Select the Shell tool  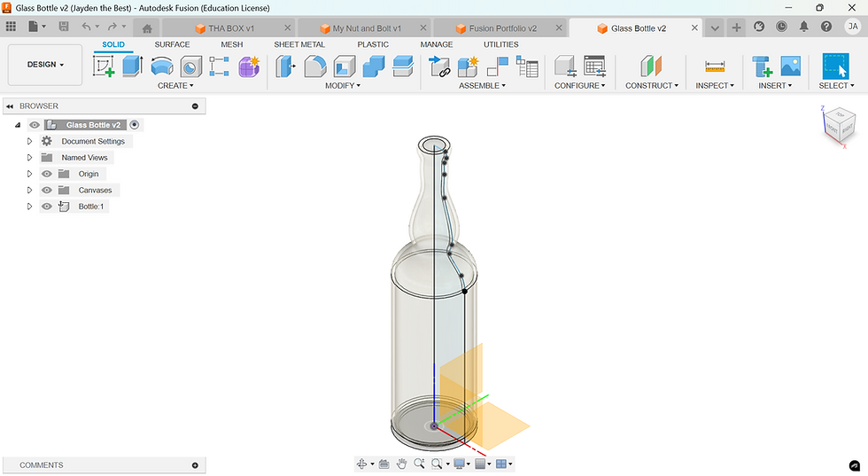[x=345, y=66]
